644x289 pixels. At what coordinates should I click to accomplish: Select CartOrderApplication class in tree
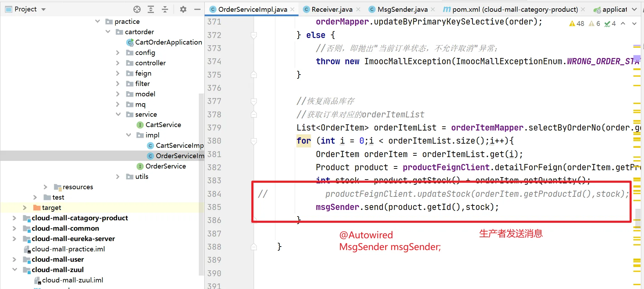pos(164,42)
